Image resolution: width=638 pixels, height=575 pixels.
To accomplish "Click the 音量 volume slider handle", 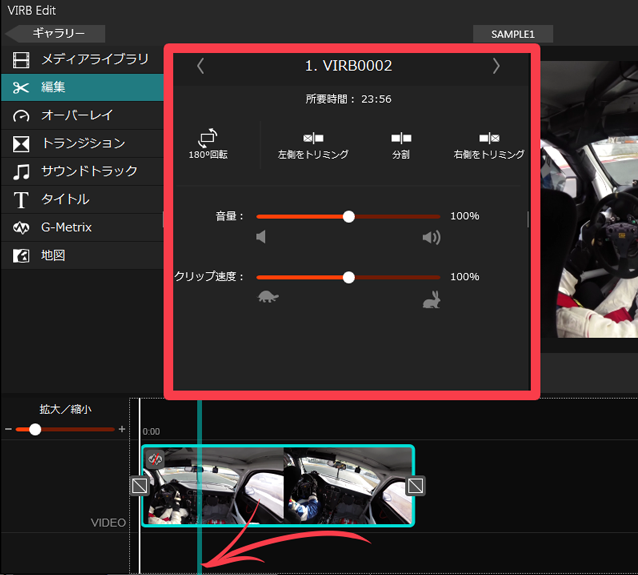I will [349, 216].
